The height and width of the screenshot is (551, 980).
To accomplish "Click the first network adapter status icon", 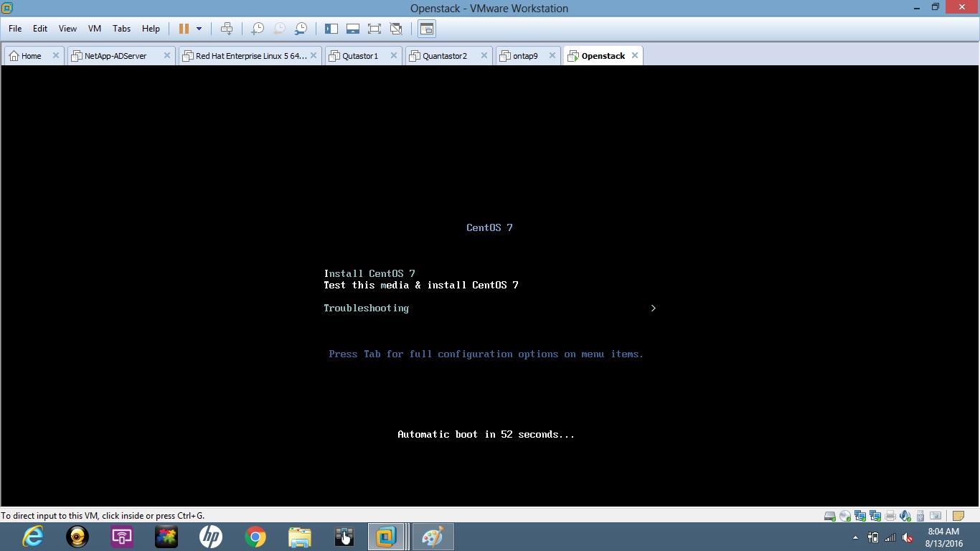I will [859, 516].
